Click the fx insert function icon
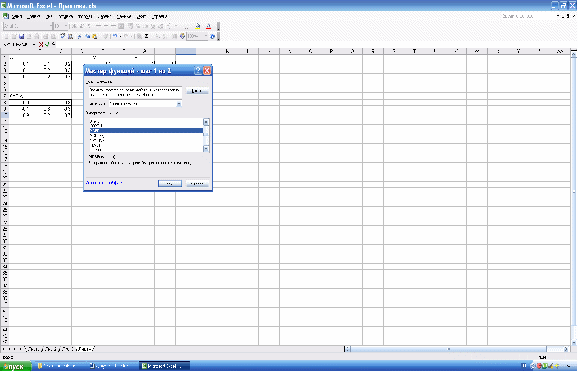Viewport: 578px width, 372px height. (x=53, y=44)
